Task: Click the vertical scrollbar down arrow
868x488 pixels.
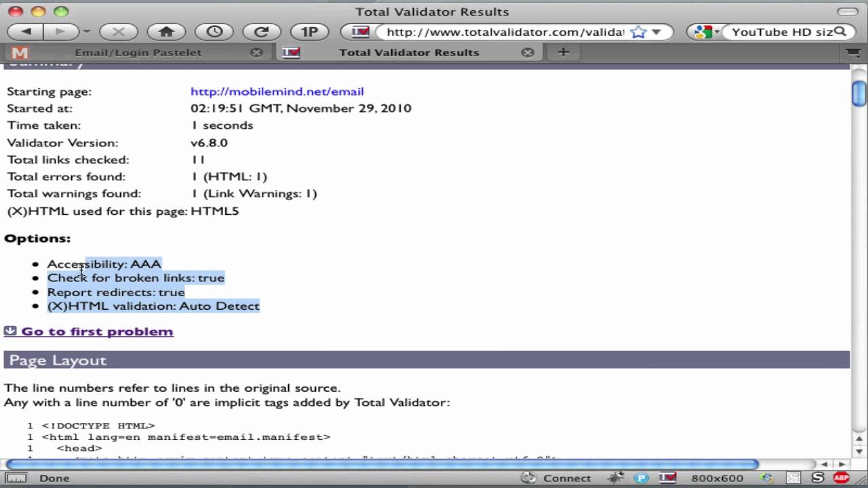Action: [859, 451]
